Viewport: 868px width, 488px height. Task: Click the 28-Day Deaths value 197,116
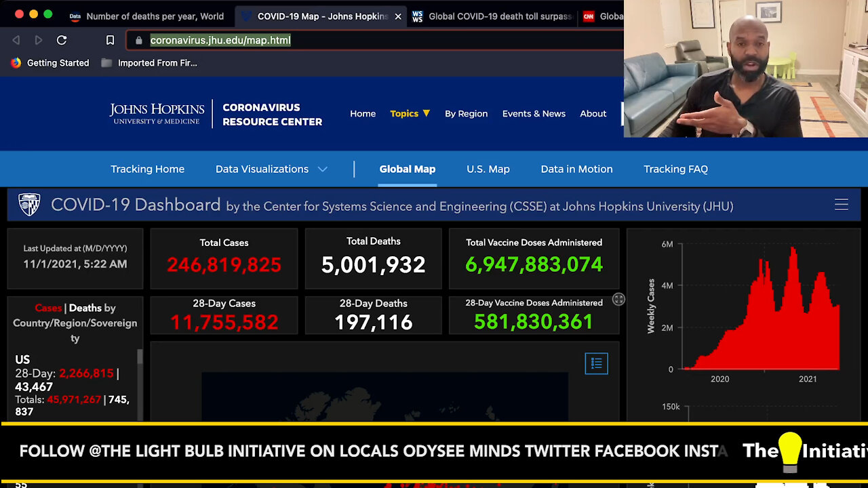click(373, 322)
